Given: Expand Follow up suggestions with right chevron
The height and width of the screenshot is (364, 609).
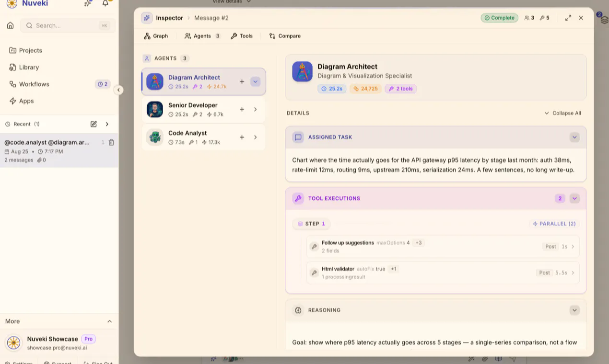Looking at the screenshot, I should (x=573, y=247).
